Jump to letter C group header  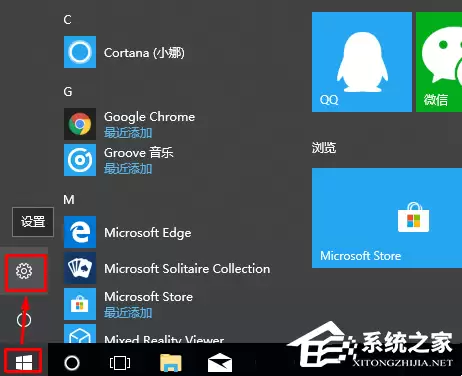(x=67, y=20)
